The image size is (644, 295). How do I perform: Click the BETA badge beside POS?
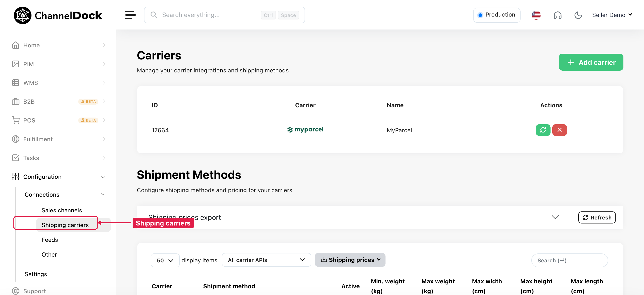point(89,120)
